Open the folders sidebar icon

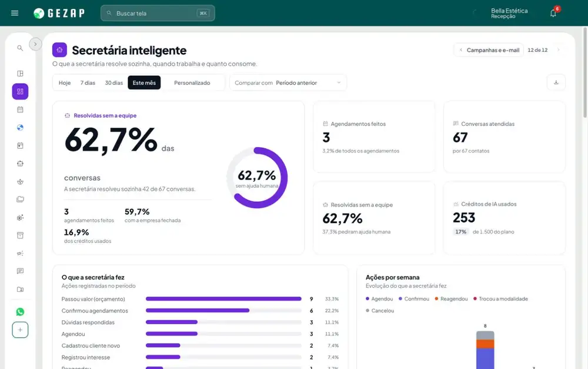tap(20, 200)
